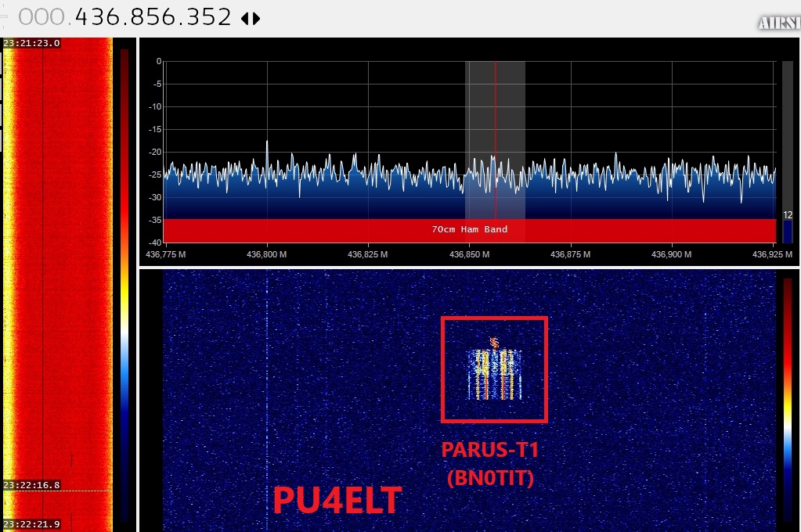This screenshot has height=532, width=801.
Task: Click the tuning-mode arrows icon beside the frequency
Action: tap(251, 18)
